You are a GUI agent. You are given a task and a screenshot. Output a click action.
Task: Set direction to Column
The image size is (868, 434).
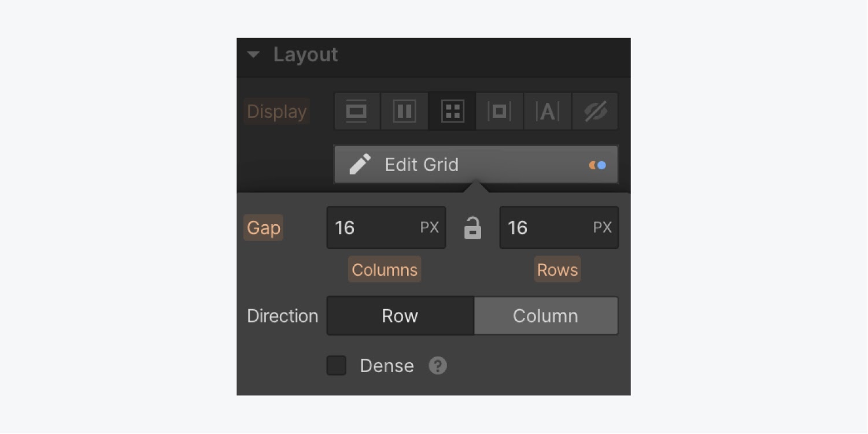(x=545, y=316)
